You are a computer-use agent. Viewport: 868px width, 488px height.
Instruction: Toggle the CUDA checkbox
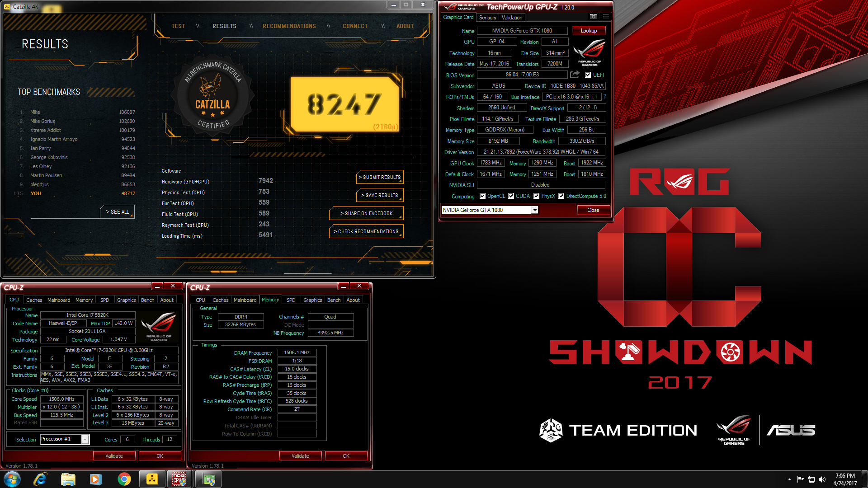511,196
